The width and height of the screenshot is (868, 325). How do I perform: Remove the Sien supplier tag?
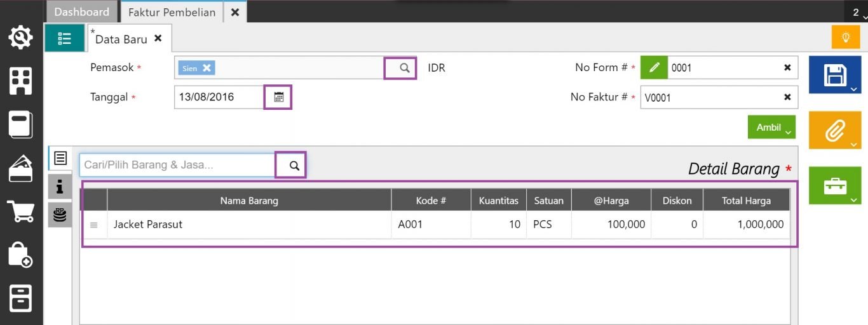(207, 68)
